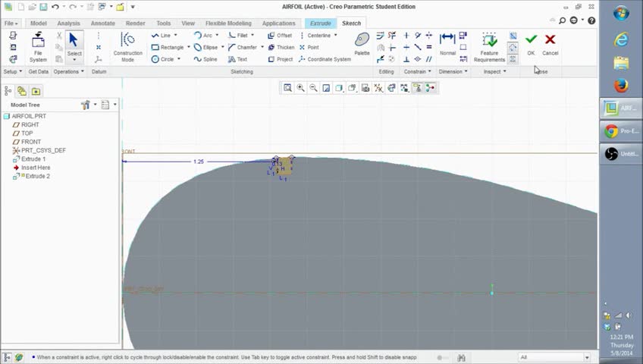Click the Normal dimension tool
Screen dimensions: 643x364
pos(447,44)
